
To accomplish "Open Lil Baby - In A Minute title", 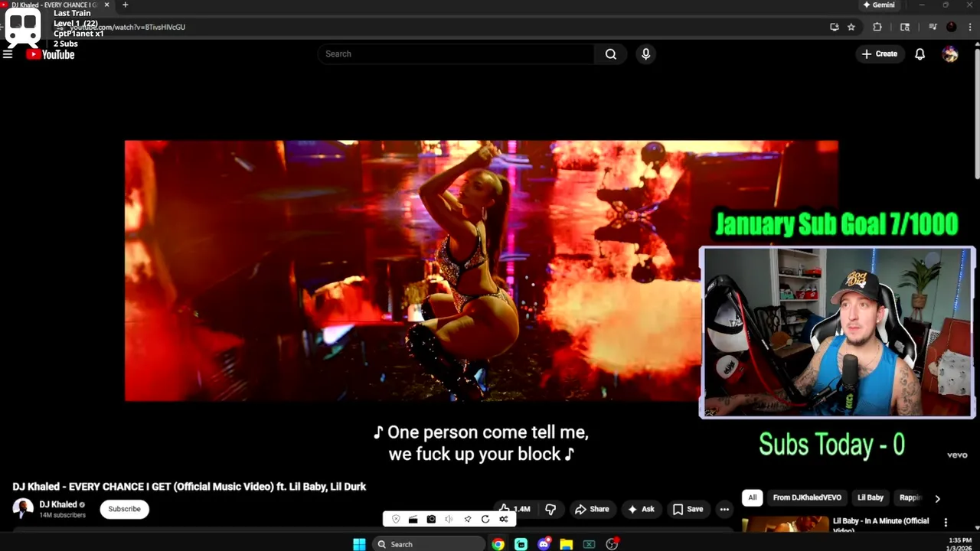I will click(880, 525).
